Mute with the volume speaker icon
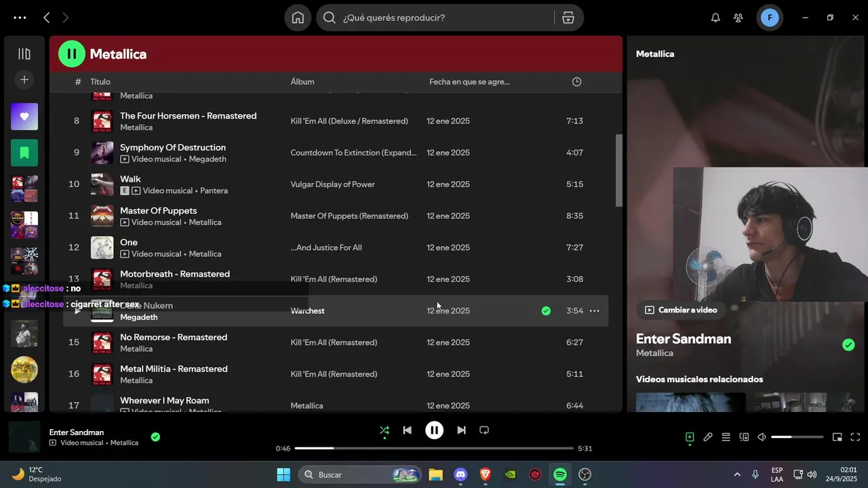Screen dimensions: 868x488 pyautogui.click(x=762, y=437)
